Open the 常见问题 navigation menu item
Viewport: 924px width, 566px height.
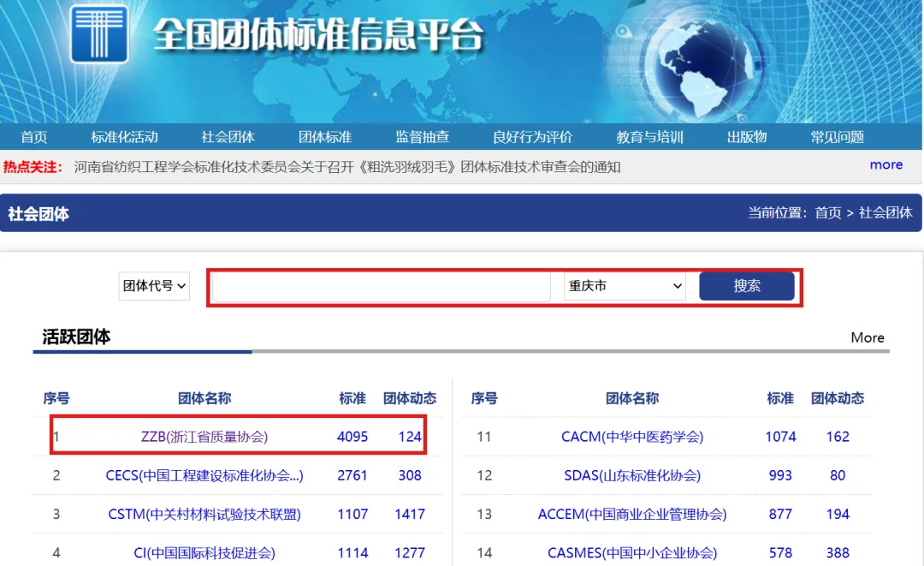pos(838,137)
